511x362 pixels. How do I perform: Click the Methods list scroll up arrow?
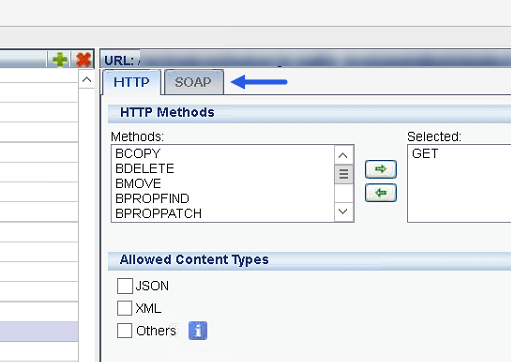tap(343, 155)
